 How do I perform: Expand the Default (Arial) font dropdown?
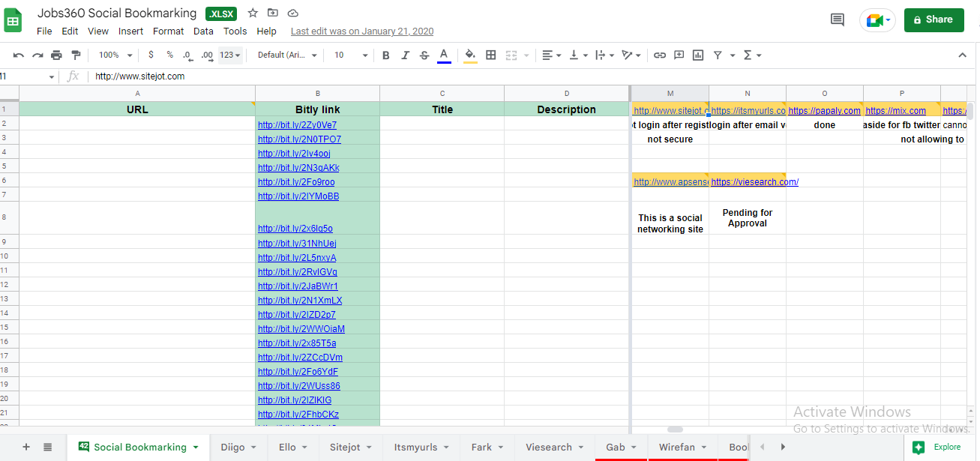[x=287, y=55]
